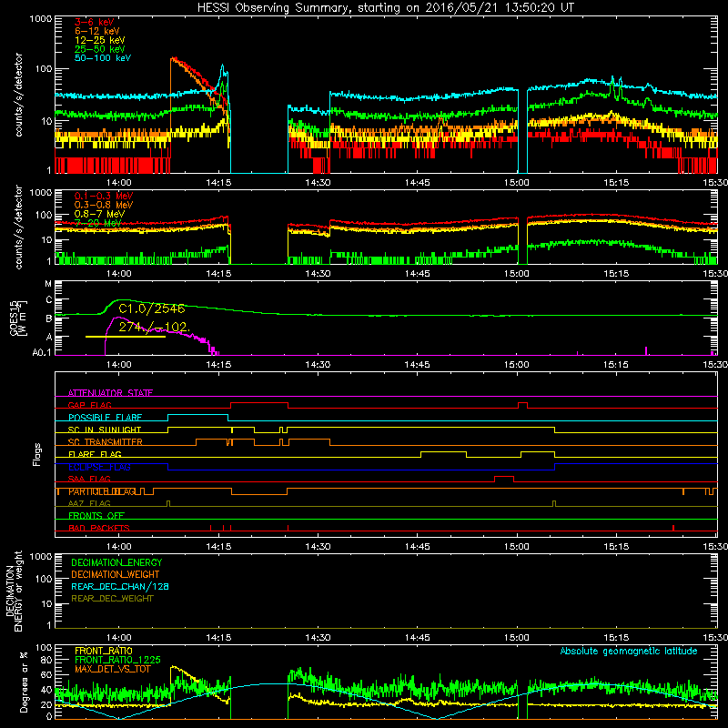Click the REAR_DEC_CHAN/128 legend label
The height and width of the screenshot is (728, 728).
pos(120,586)
